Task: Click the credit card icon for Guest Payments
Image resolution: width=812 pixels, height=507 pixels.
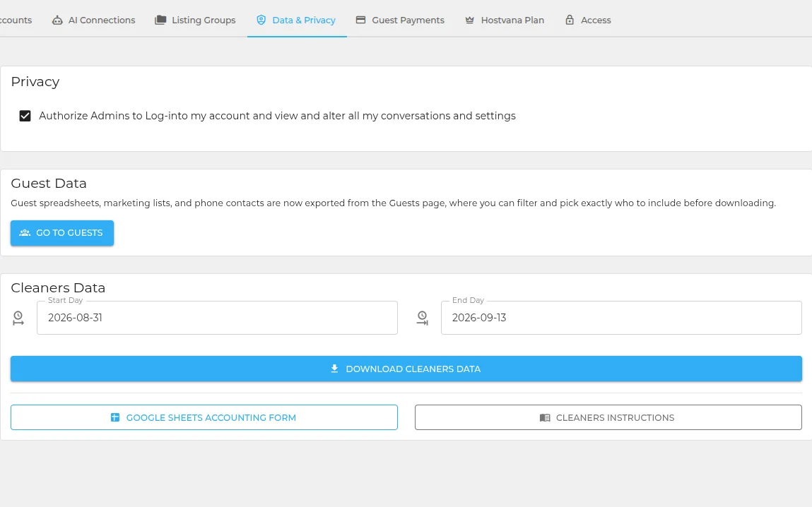Action: (x=361, y=20)
